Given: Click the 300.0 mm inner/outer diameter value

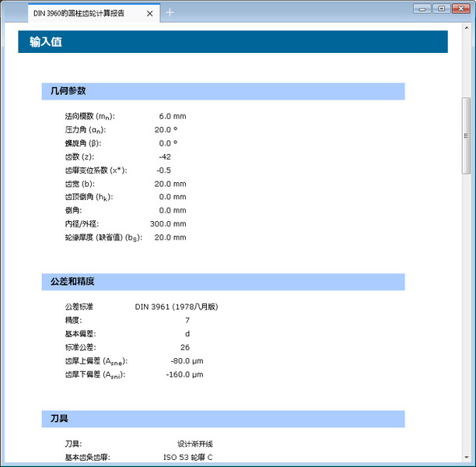Looking at the screenshot, I should (168, 223).
